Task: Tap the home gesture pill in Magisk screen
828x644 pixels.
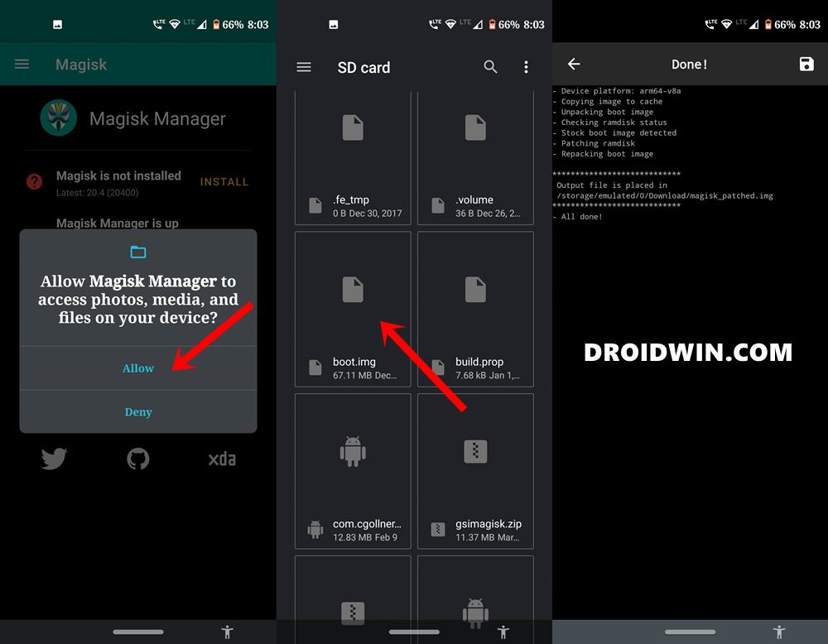Action: [x=138, y=632]
